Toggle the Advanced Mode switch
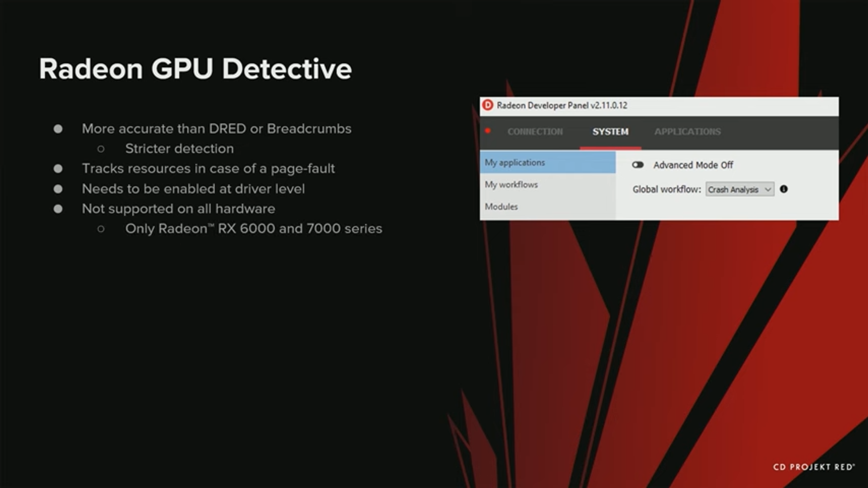This screenshot has width=868, height=488. [638, 165]
